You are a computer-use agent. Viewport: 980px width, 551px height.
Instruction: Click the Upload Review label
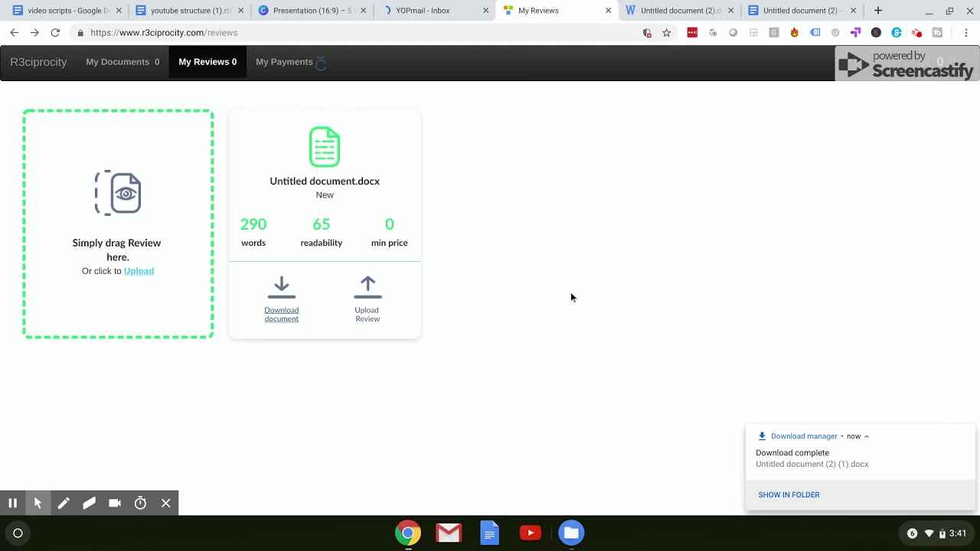point(367,315)
